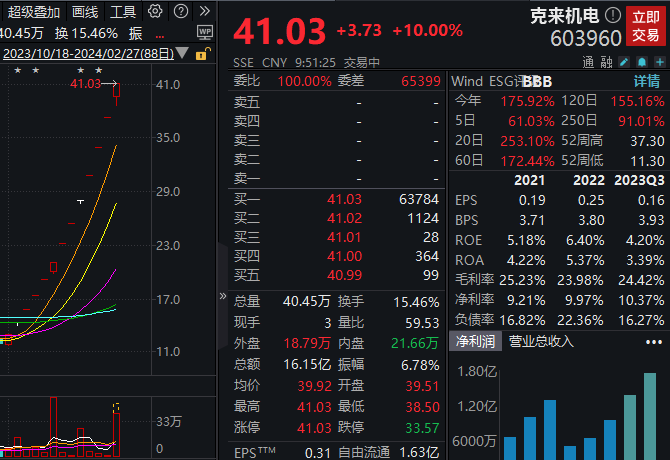Viewport: 670px width, 460px height.
Task: Click the 买二 price 41.02
Action: pyautogui.click(x=344, y=219)
